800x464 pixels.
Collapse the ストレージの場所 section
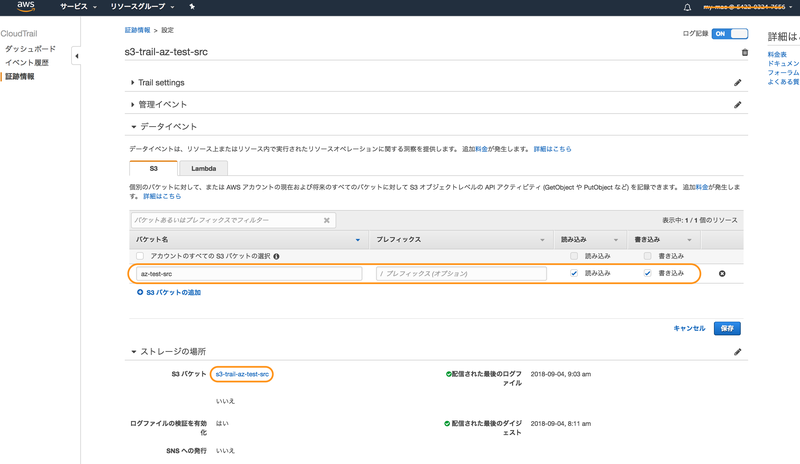134,352
